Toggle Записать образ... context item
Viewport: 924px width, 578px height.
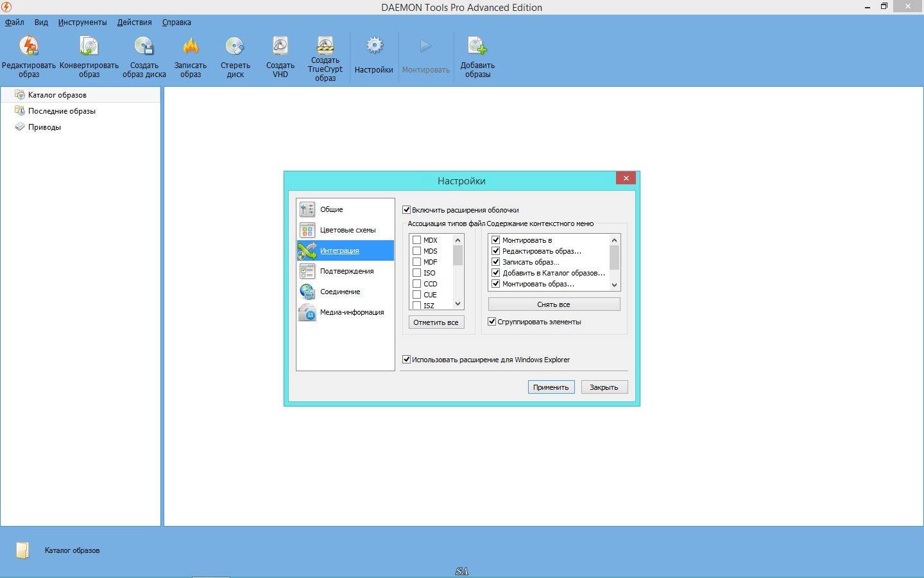(495, 262)
